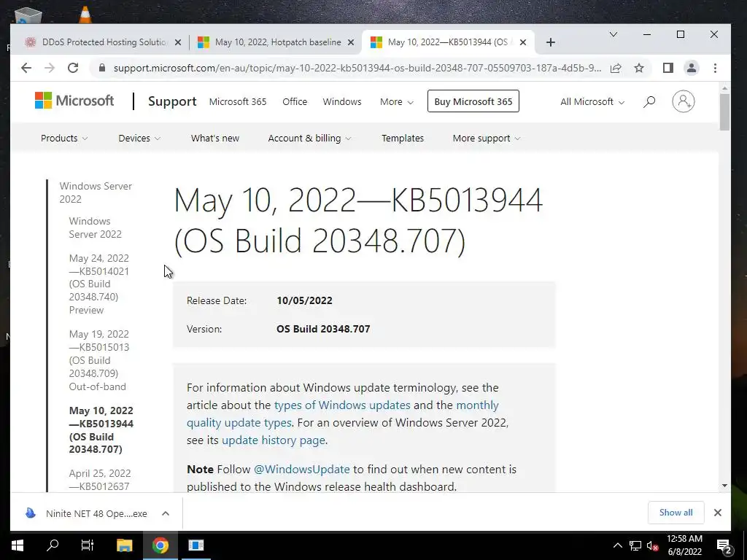
Task: Open the notification center icon
Action: [724, 545]
